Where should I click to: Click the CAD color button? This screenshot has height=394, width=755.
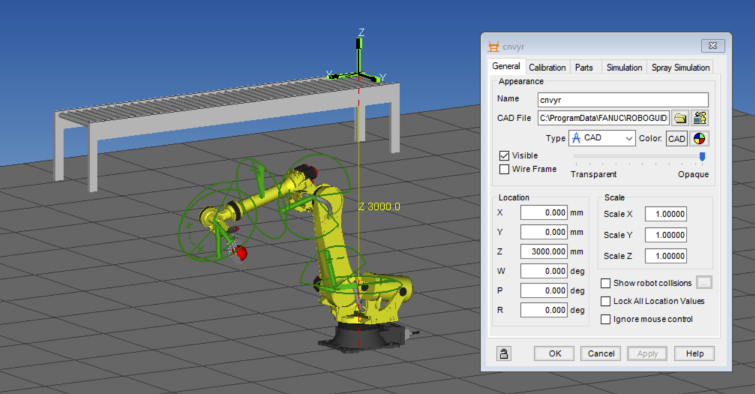[677, 139]
